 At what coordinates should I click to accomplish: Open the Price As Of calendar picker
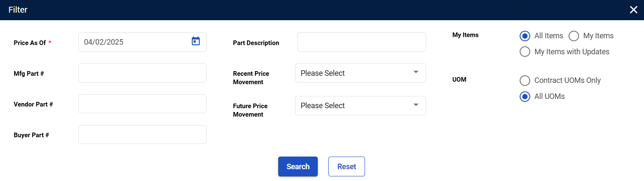point(196,41)
